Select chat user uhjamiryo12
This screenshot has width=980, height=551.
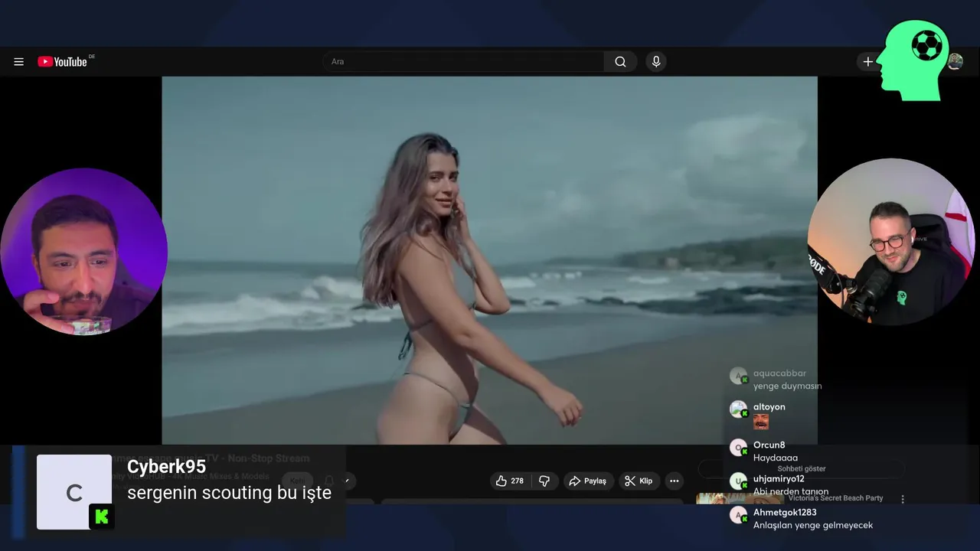[779, 478]
